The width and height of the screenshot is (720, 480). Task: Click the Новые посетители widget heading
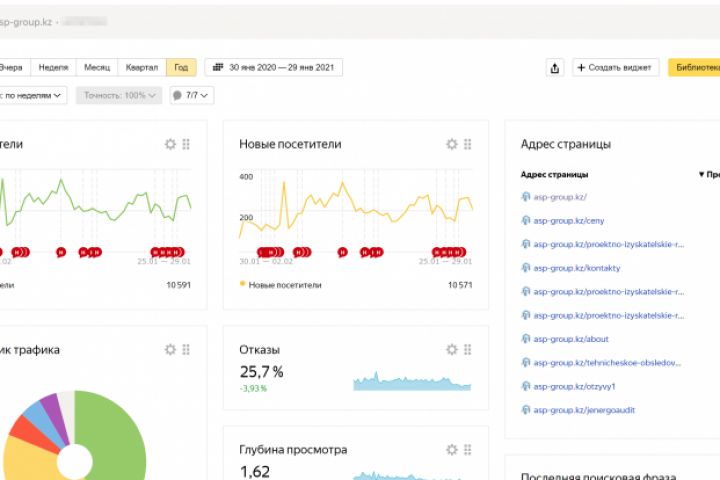290,144
